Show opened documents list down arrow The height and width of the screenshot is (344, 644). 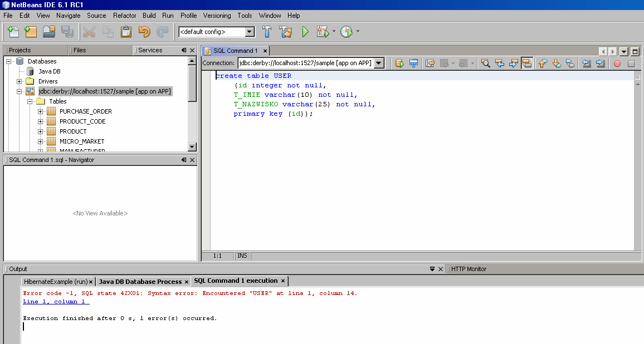(x=624, y=51)
